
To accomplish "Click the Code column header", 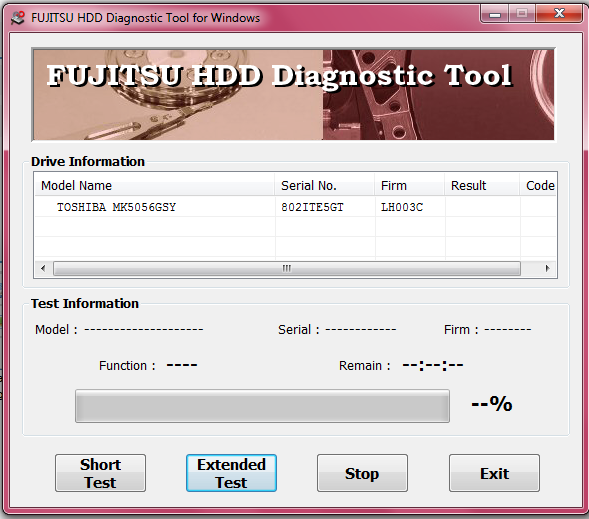I will [538, 185].
